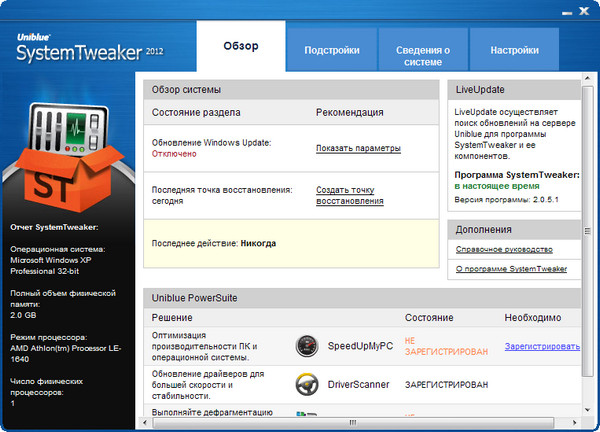The width and height of the screenshot is (600, 432).
Task: Click the Показать параметры link
Action: (x=358, y=148)
